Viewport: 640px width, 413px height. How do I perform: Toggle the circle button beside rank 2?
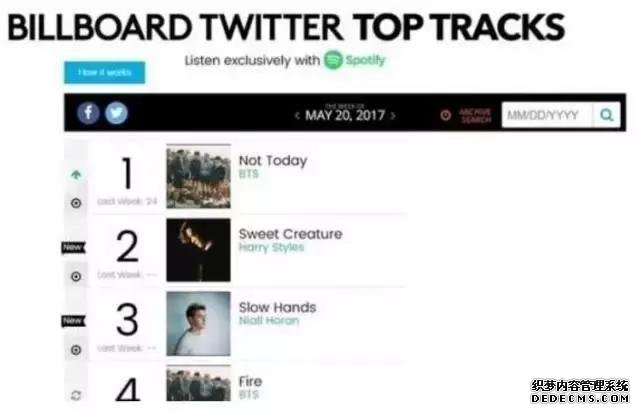tap(76, 276)
